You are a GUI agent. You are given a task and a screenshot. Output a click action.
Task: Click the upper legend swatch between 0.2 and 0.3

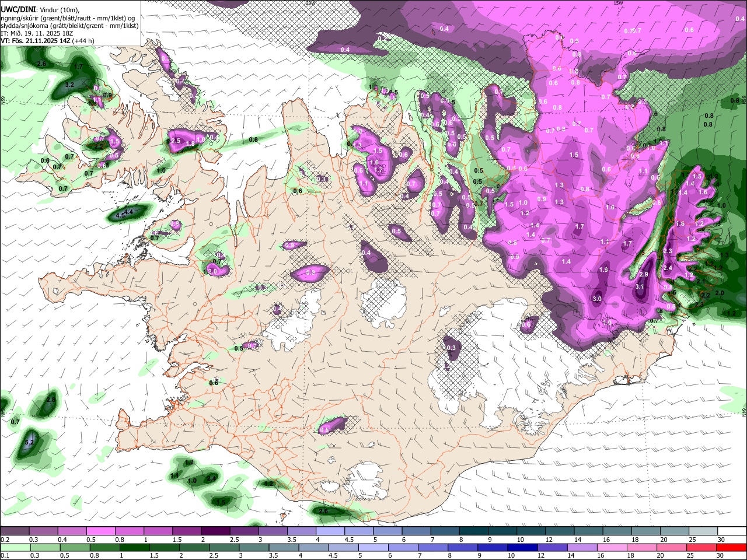point(15,531)
